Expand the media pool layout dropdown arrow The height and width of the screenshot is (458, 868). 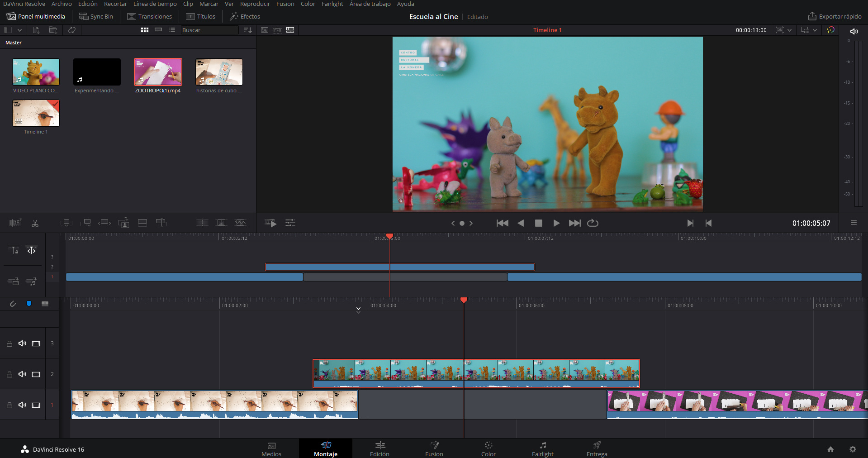[19, 30]
